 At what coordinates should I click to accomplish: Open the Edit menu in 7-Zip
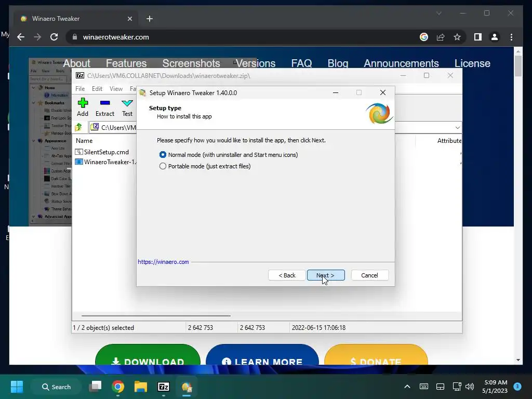pyautogui.click(x=97, y=88)
